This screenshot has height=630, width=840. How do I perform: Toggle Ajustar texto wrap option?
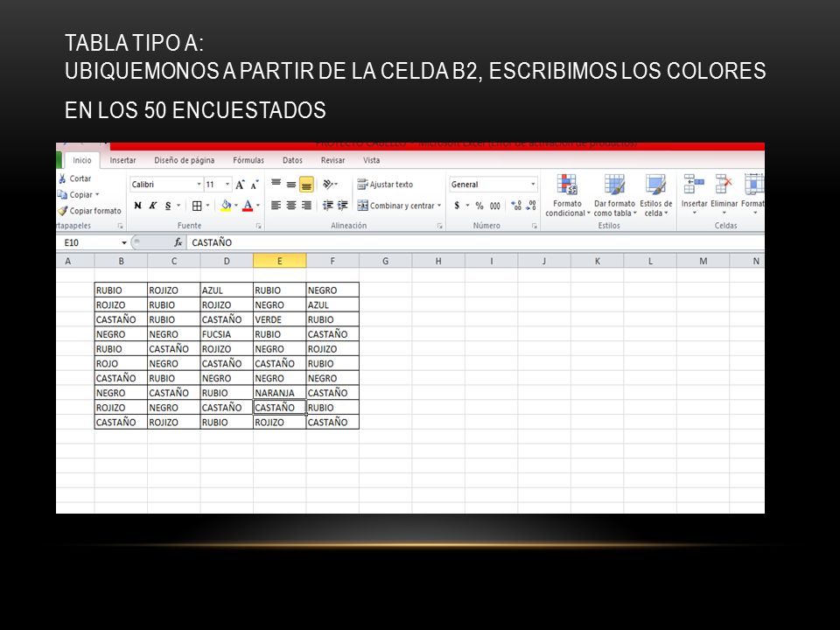(385, 185)
